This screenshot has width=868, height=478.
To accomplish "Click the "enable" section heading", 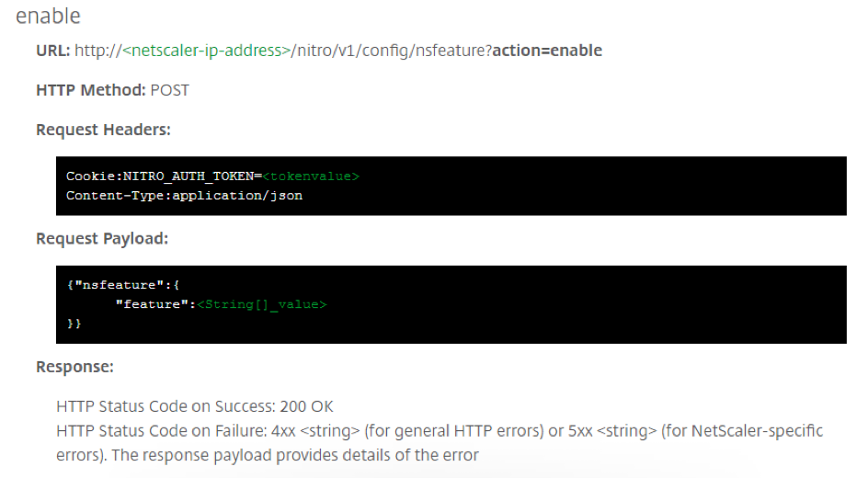I will 48,17.
